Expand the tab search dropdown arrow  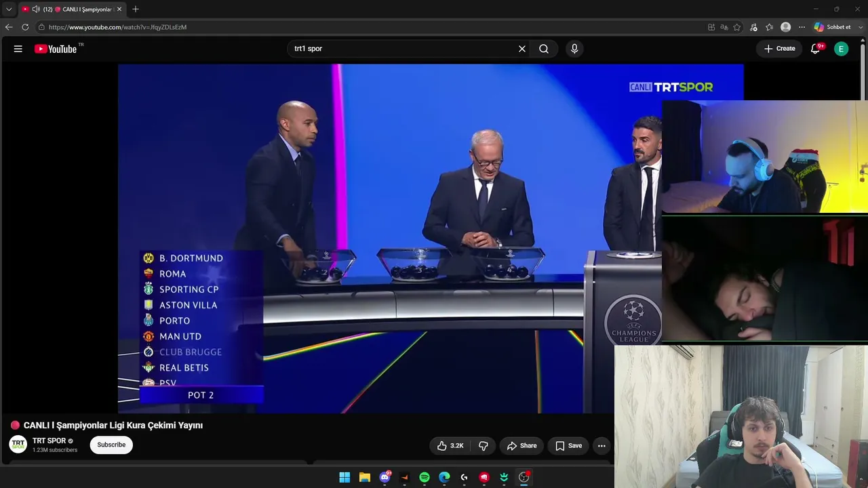tap(9, 9)
